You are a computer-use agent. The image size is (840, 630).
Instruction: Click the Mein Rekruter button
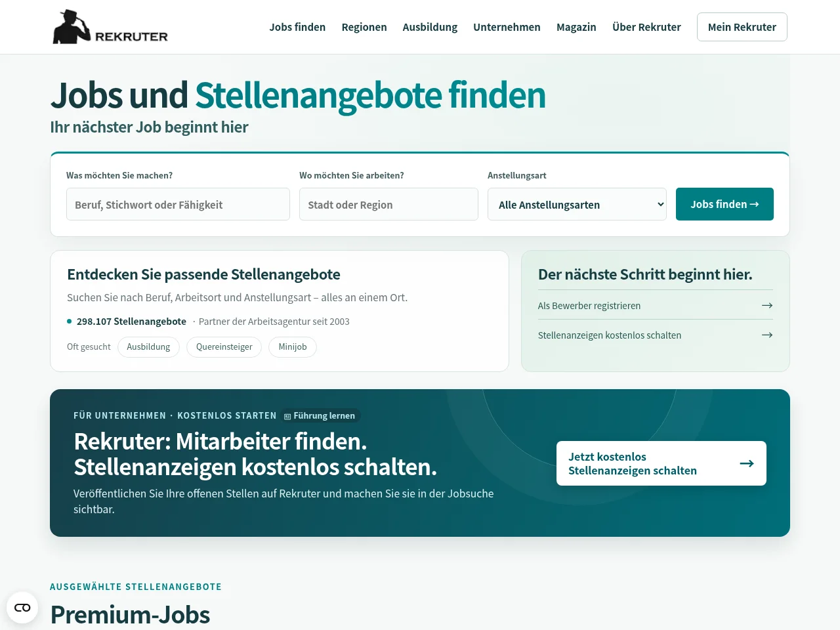(x=742, y=27)
